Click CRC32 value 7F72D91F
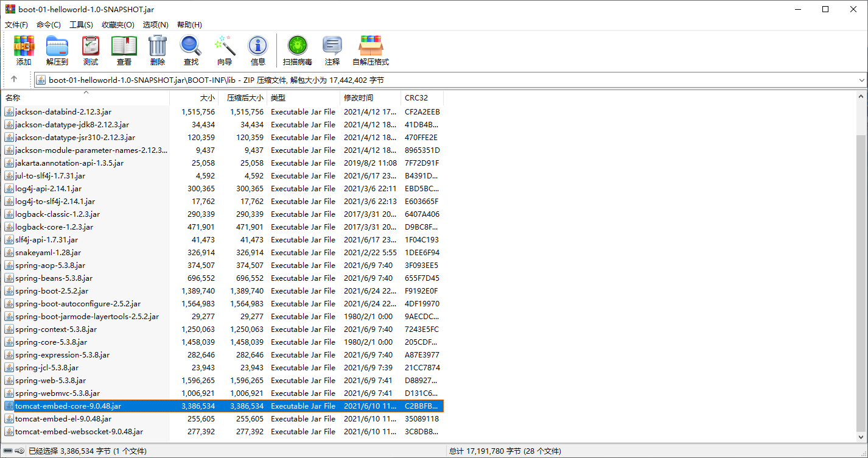Image resolution: width=868 pixels, height=458 pixels. click(422, 163)
